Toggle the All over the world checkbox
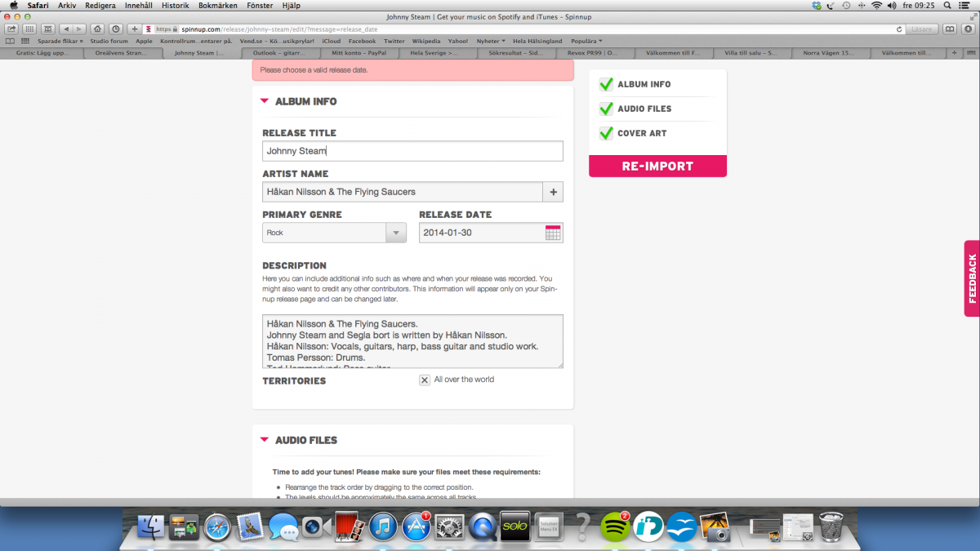The height and width of the screenshot is (551, 980). (425, 380)
